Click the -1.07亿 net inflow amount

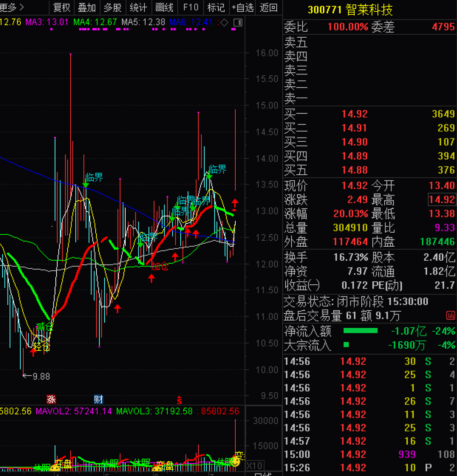tap(409, 330)
